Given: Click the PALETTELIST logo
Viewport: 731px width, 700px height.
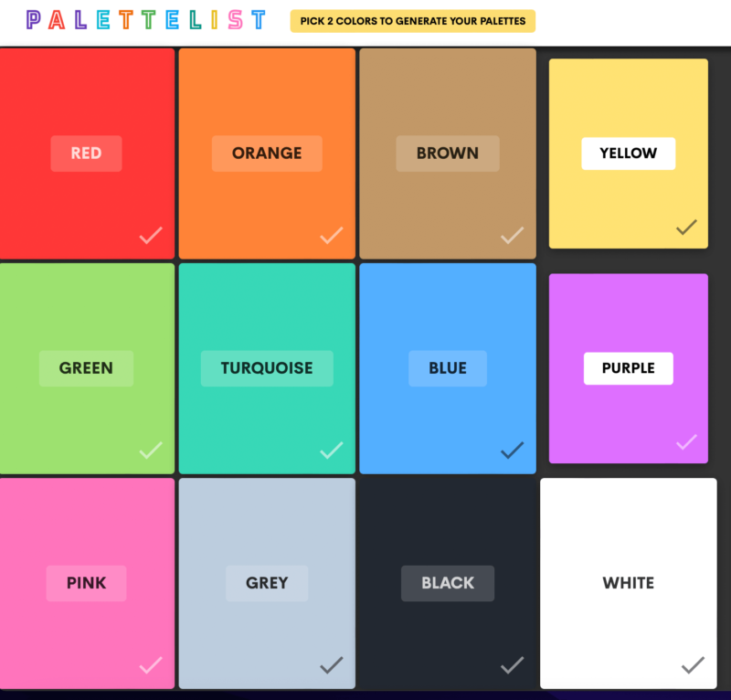Looking at the screenshot, I should coord(146,20).
